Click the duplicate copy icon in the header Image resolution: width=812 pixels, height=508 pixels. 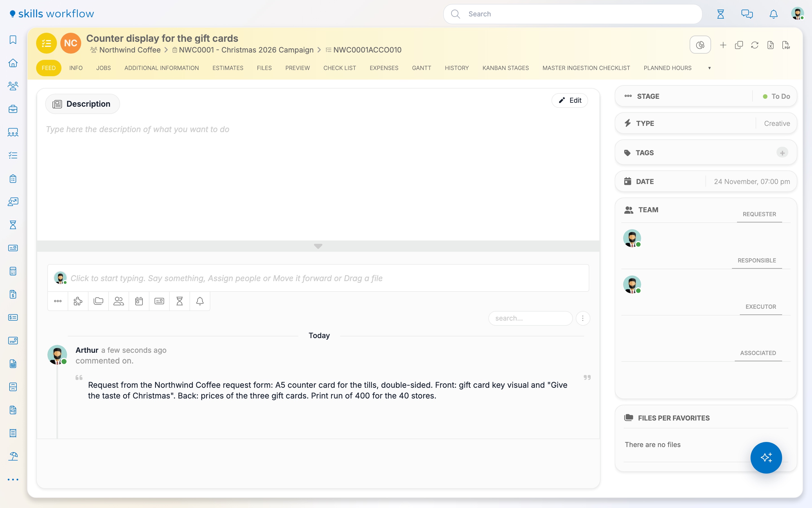click(x=739, y=45)
